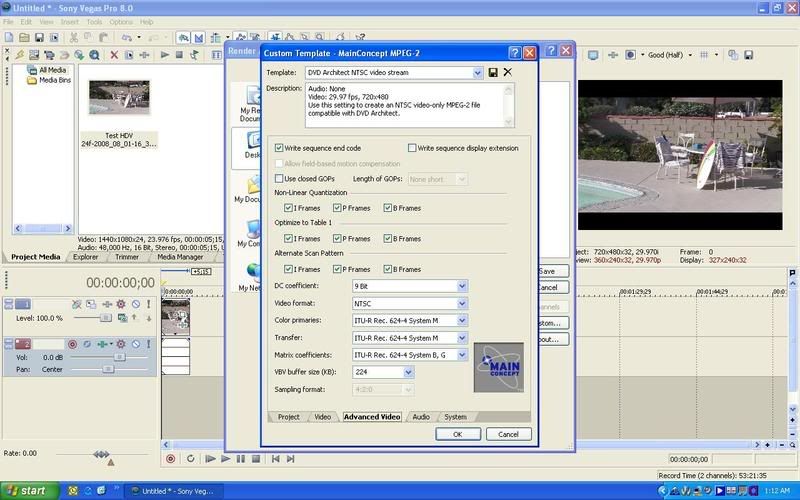Open the Explorer tab
This screenshot has height=500, width=800.
(x=85, y=257)
